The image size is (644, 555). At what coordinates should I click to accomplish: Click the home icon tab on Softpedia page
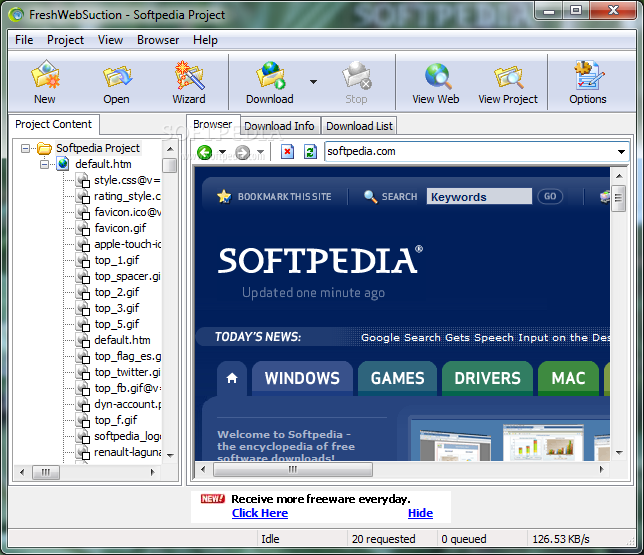pos(232,378)
